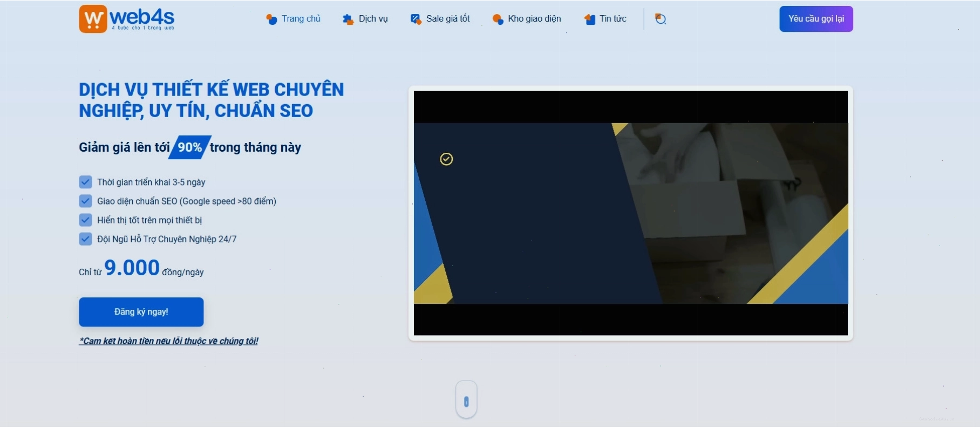
Task: Click the text đồng/ngày
Action: [x=183, y=273]
